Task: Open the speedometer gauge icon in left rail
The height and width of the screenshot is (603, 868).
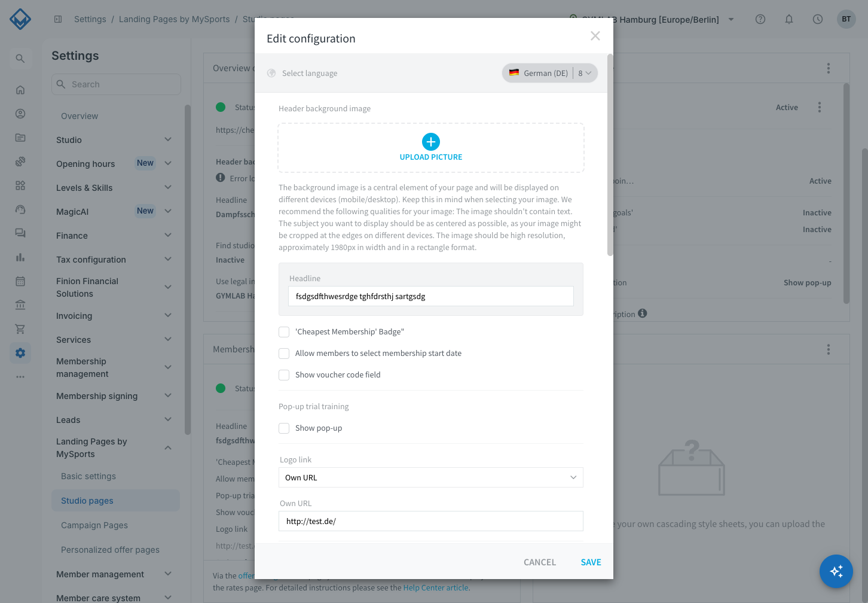Action: [20, 209]
